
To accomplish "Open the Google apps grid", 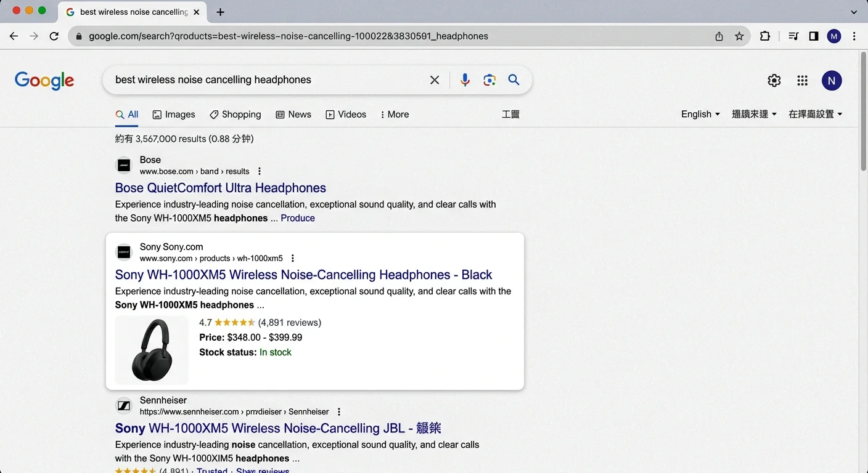I will tap(802, 80).
